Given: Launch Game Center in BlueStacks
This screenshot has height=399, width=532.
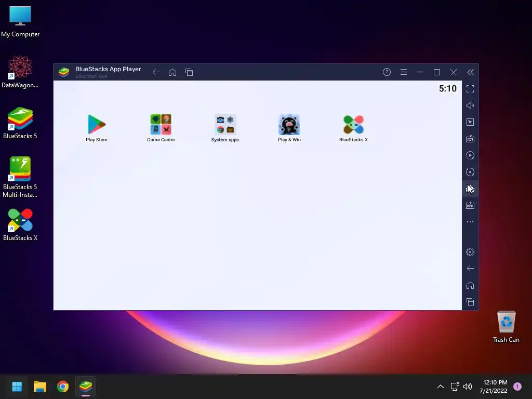Looking at the screenshot, I should [161, 128].
